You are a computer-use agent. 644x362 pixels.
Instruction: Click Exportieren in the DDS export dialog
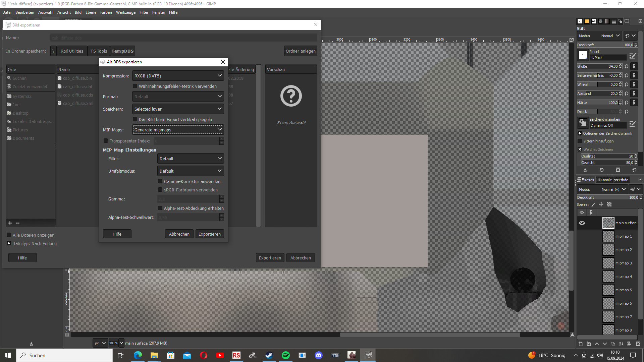point(209,234)
